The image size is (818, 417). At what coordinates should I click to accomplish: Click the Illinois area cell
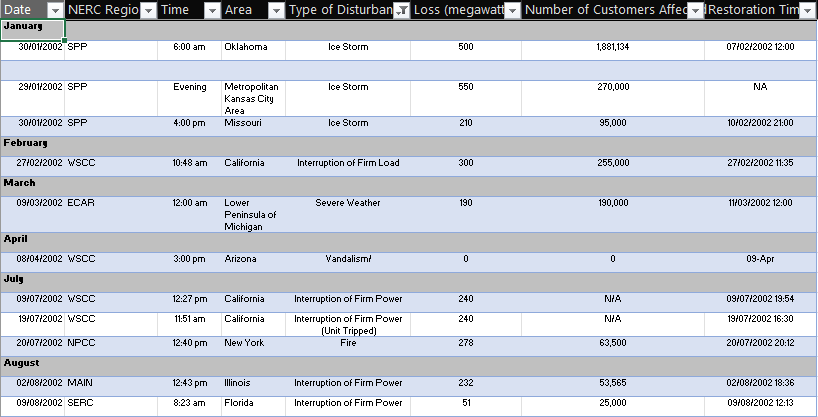point(254,387)
